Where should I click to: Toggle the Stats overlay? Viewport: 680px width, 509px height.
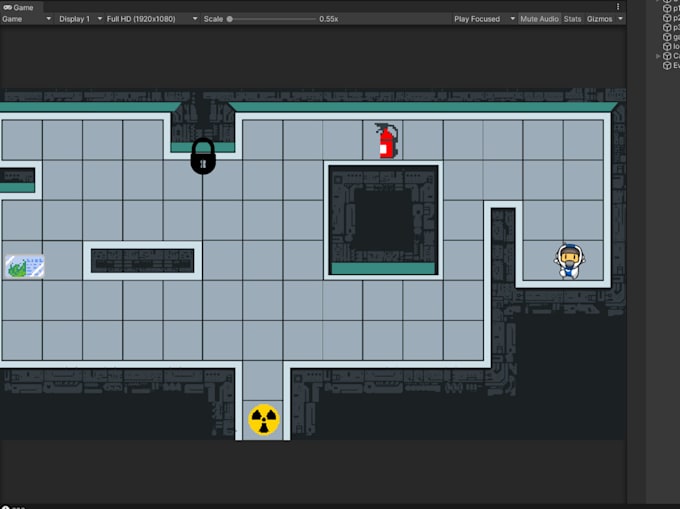(572, 19)
